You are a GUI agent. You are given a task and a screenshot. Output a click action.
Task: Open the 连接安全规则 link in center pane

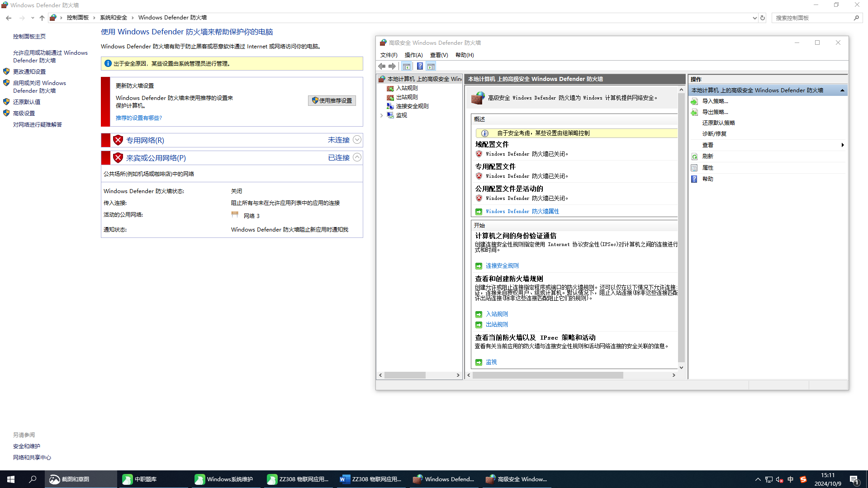click(502, 266)
